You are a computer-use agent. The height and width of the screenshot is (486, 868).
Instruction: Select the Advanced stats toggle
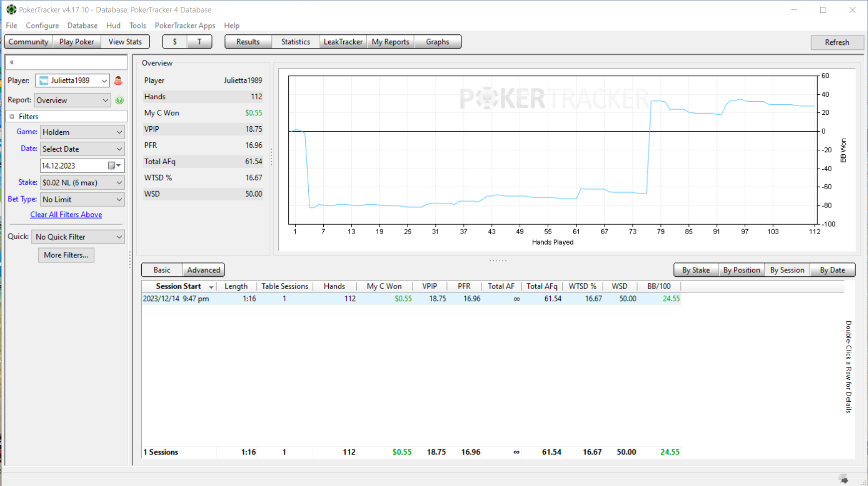click(204, 270)
